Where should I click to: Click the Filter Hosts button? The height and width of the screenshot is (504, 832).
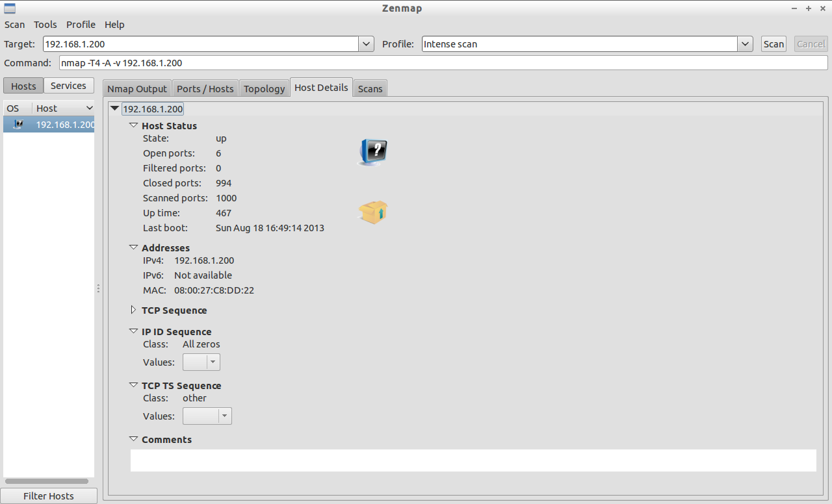(49, 496)
